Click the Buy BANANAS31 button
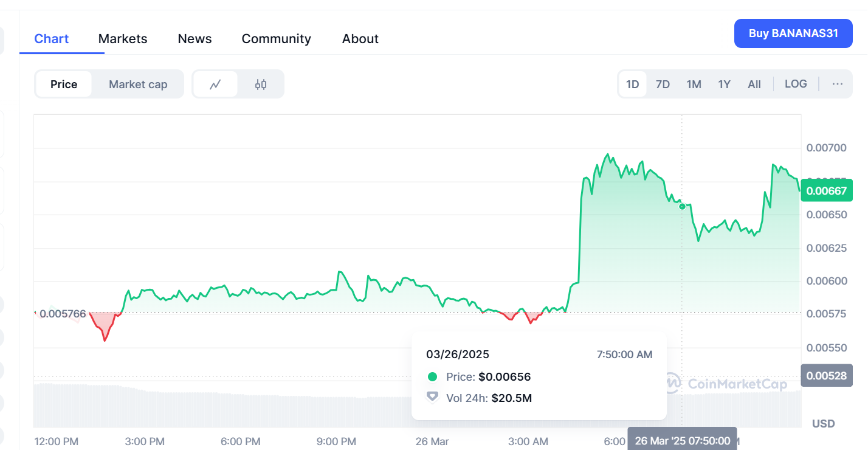This screenshot has height=450, width=868. 793,33
